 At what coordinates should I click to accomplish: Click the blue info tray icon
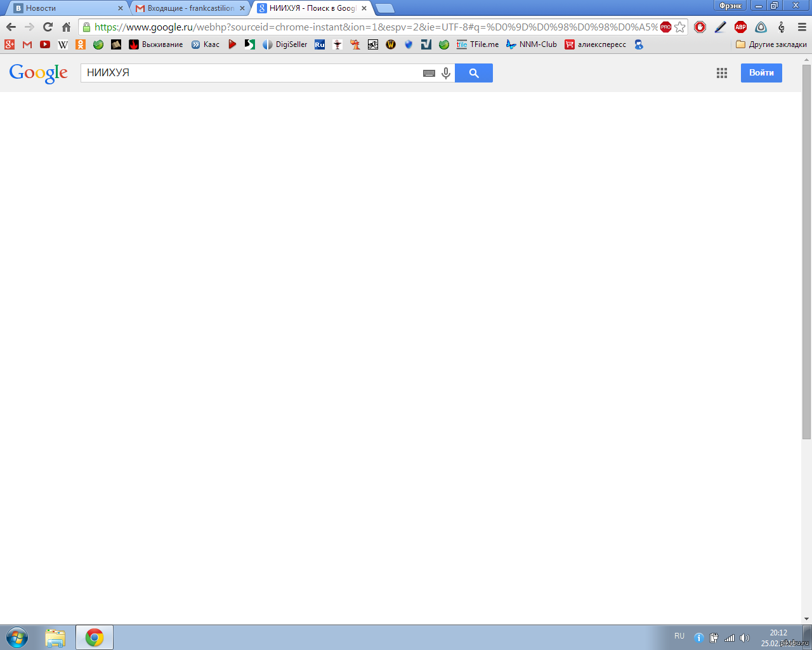click(x=698, y=638)
